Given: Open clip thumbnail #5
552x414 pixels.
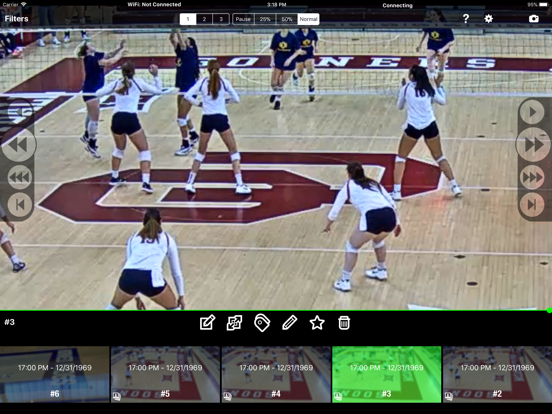Looking at the screenshot, I should coord(165,374).
